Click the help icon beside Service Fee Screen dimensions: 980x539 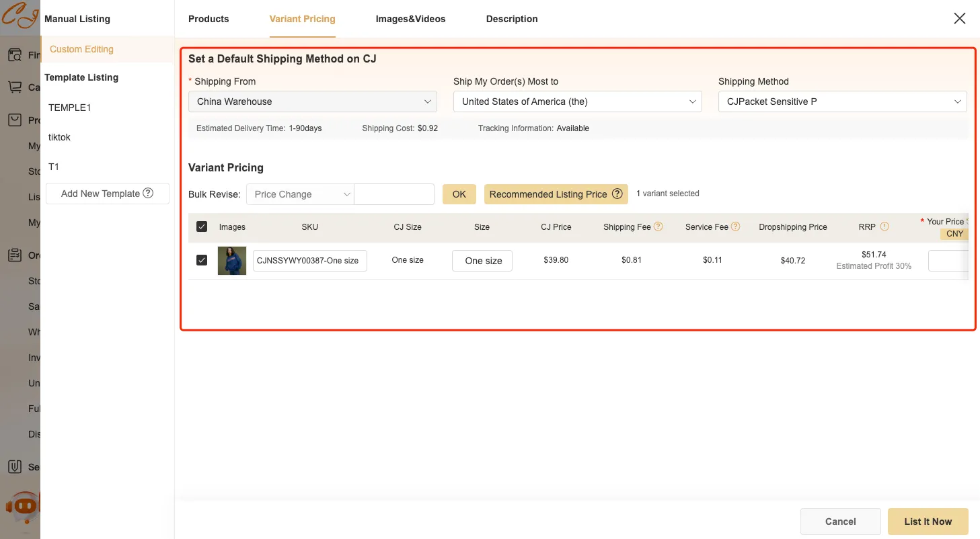coord(736,226)
